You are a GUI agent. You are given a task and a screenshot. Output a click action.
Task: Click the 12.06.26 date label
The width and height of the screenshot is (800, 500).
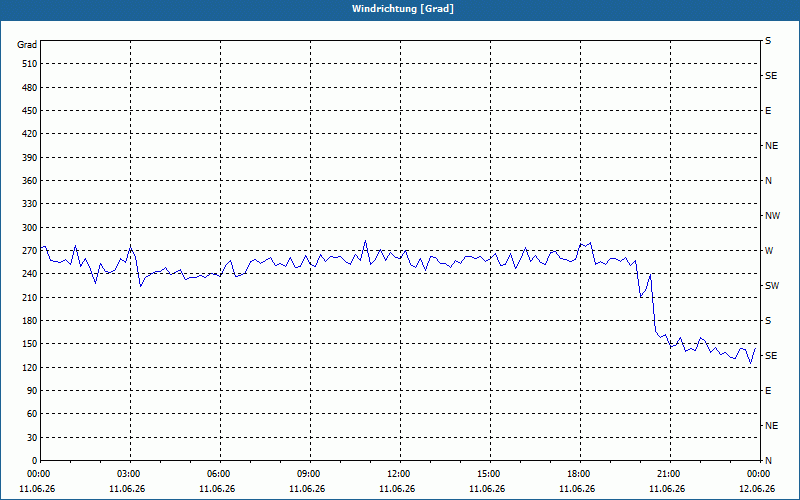tap(757, 489)
